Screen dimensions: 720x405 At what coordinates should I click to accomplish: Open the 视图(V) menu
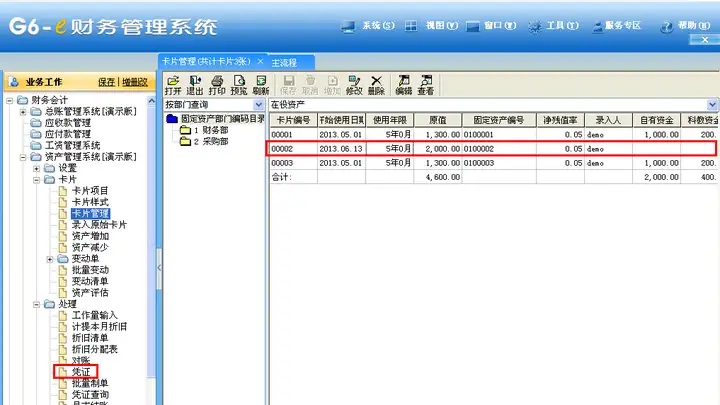431,26
